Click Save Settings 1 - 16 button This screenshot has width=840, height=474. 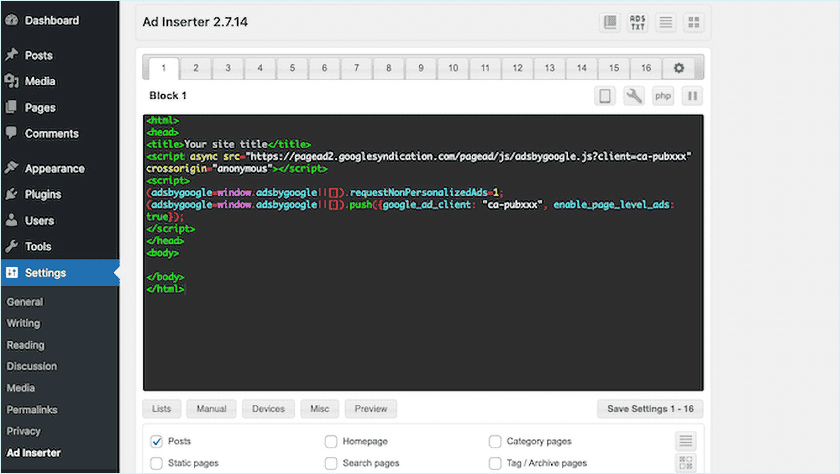[x=650, y=409]
